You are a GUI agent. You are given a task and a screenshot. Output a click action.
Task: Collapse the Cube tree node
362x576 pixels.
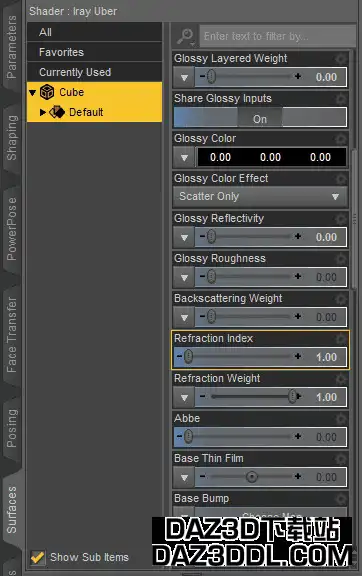click(32, 93)
